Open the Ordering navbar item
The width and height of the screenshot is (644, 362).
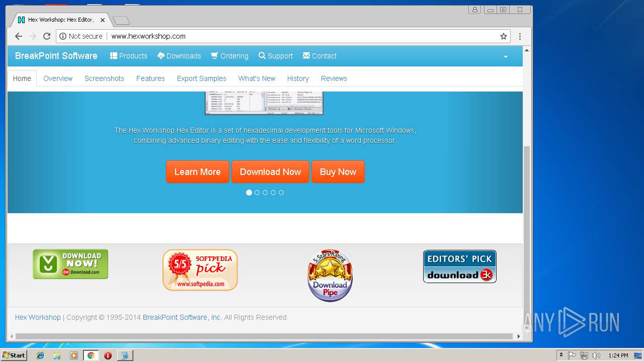(x=230, y=56)
